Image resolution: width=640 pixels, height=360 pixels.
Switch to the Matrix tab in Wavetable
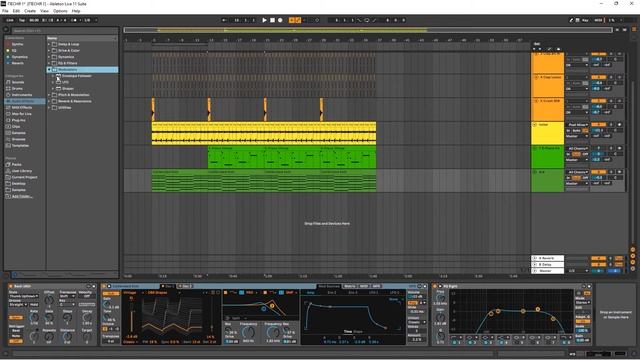tap(349, 286)
